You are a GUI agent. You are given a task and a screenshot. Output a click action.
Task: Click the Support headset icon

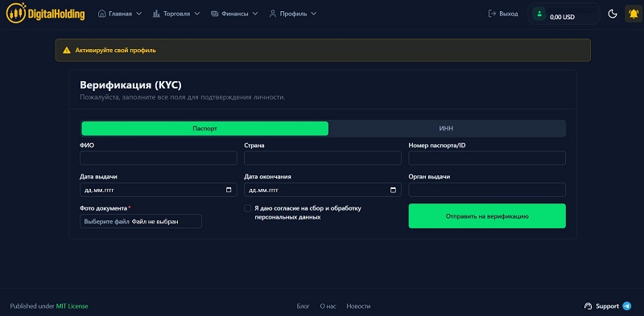[x=588, y=306]
